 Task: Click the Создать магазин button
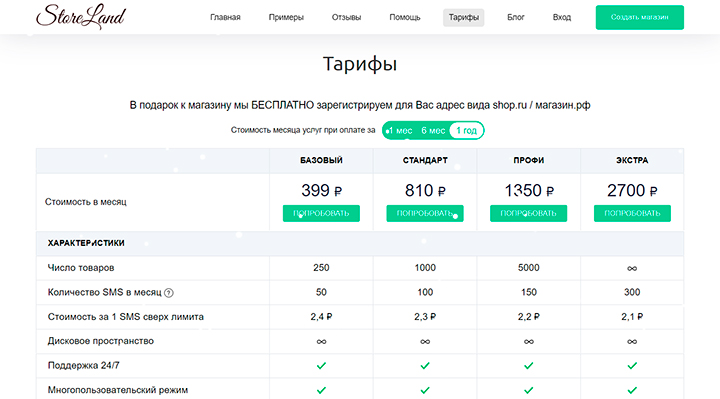[x=640, y=17]
